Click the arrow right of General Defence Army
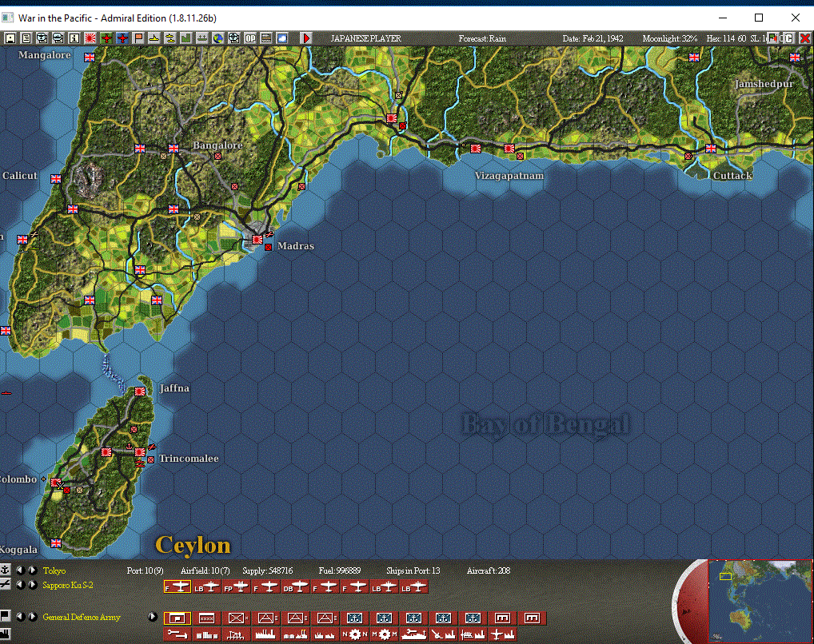The height and width of the screenshot is (644, 814). 152,617
